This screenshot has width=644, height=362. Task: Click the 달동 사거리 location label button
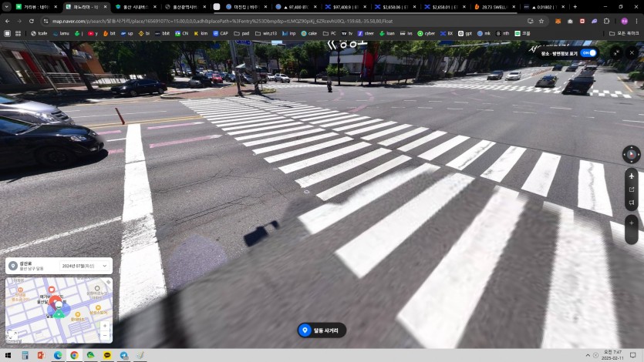tap(322, 330)
